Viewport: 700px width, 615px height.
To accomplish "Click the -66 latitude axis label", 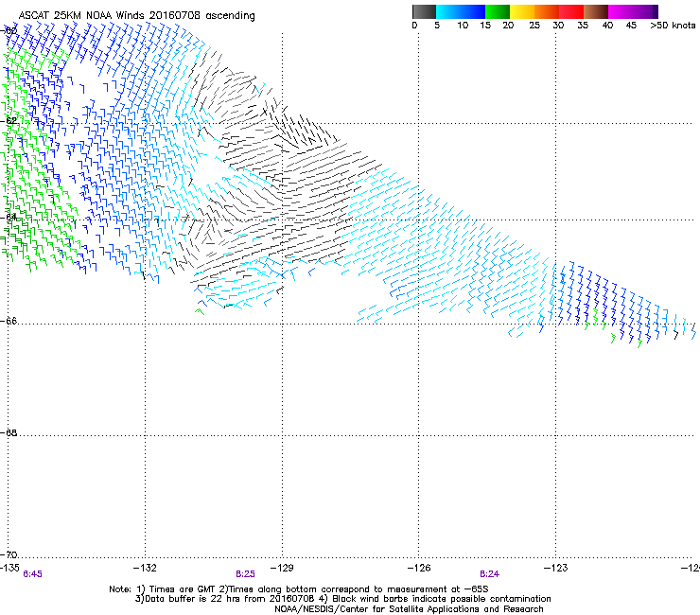I will point(9,321).
